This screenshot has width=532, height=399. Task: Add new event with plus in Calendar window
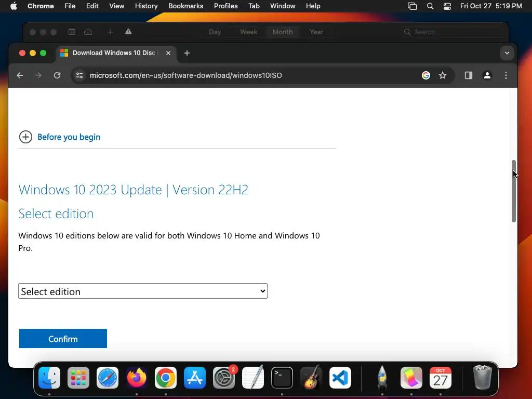click(x=110, y=32)
